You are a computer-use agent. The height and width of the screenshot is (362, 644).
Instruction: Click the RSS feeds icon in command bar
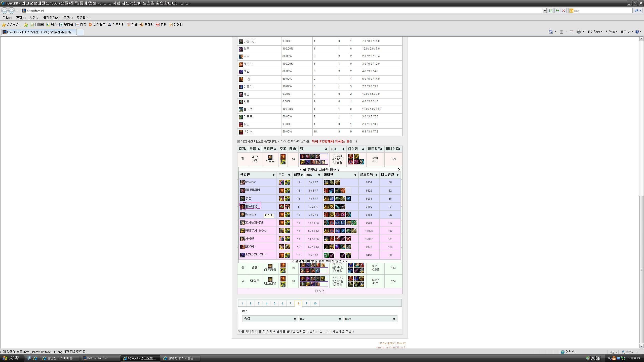tap(561, 32)
